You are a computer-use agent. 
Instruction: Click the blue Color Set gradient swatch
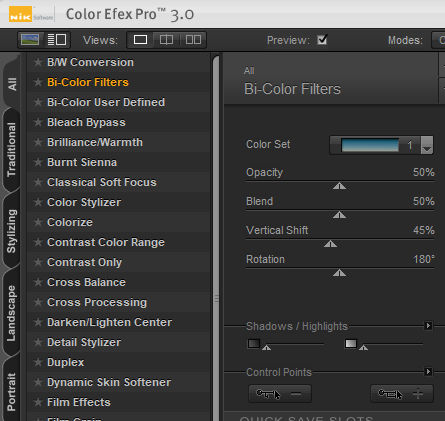(x=370, y=145)
